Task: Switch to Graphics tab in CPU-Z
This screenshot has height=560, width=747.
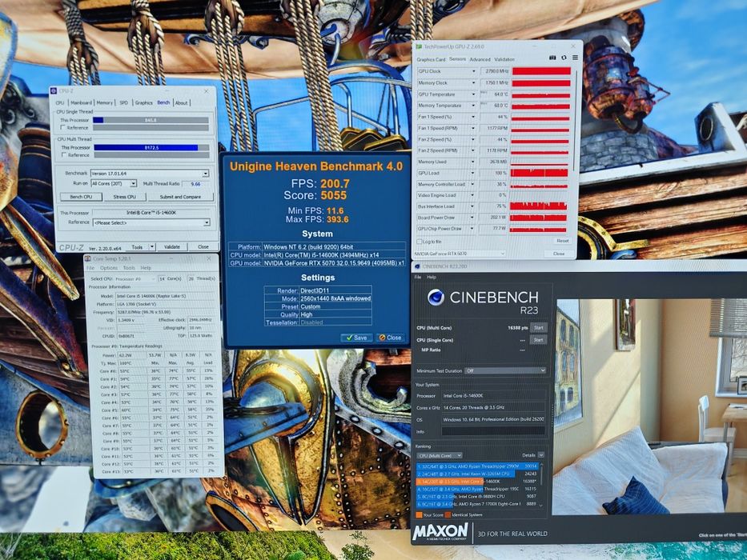Action: coord(143,103)
